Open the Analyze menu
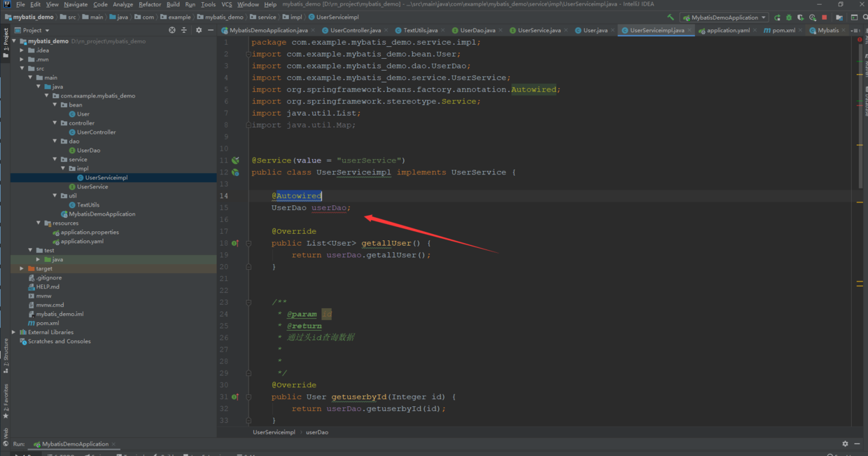This screenshot has height=456, width=868. coord(123,4)
